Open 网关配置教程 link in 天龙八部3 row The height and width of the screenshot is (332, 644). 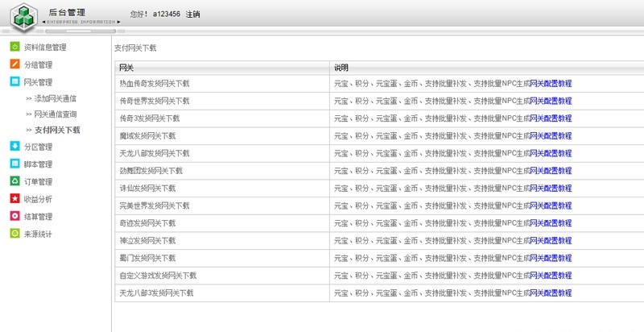pos(551,293)
